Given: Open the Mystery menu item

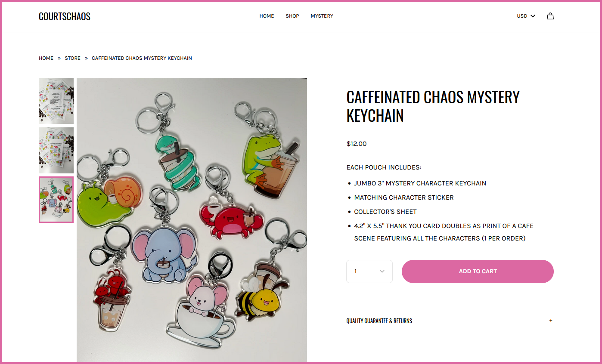Looking at the screenshot, I should coord(322,16).
